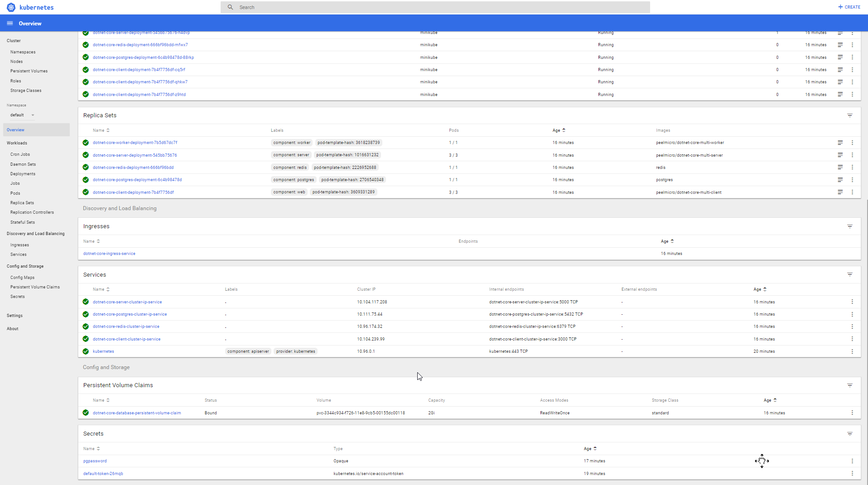This screenshot has height=485, width=868.
Task: Open logs for worker replica set
Action: pos(840,143)
